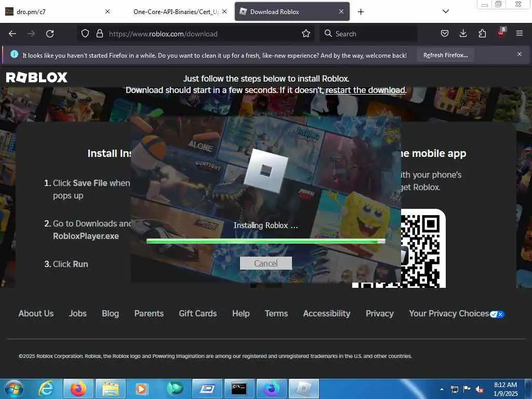Close the Download Roblox tab
The image size is (532, 399).
point(341,12)
